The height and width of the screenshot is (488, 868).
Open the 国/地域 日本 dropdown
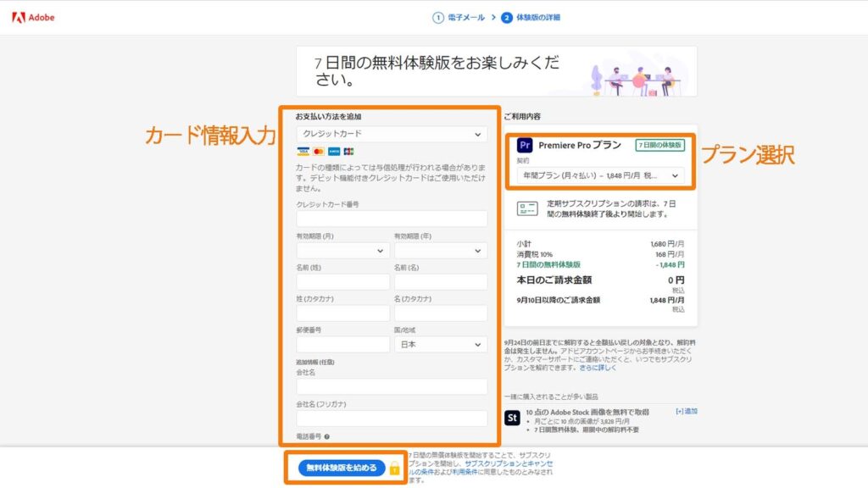click(x=441, y=344)
